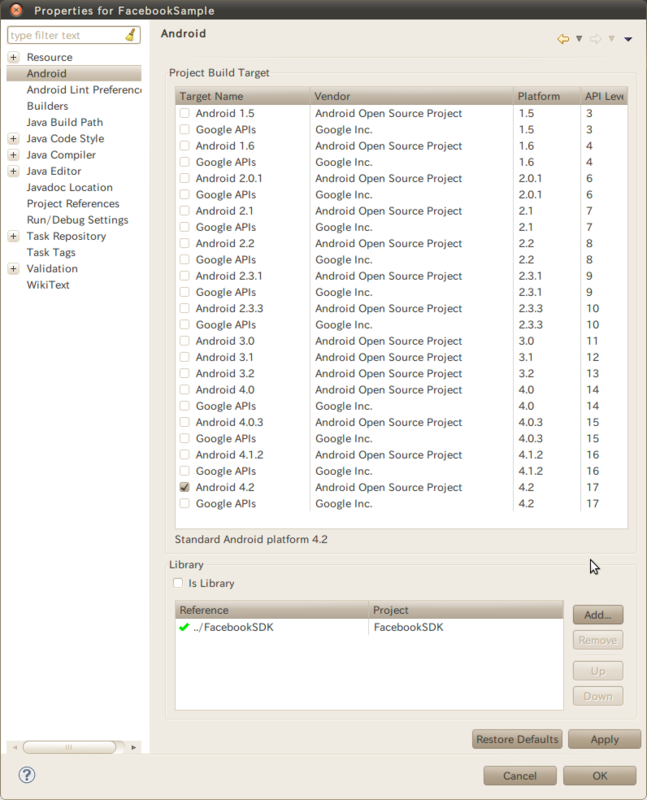The image size is (647, 800).
Task: Open Run/Debug Settings page
Action: (78, 220)
